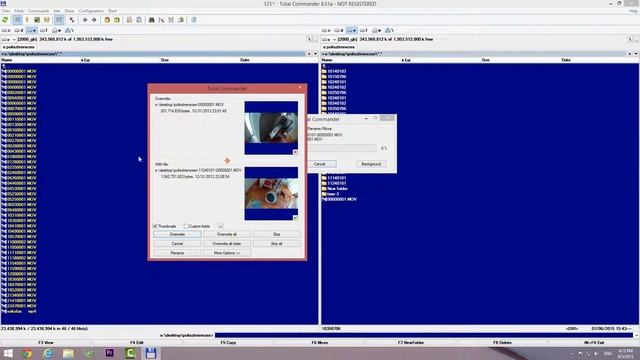Click the orange exclamation mark toolbar icon

pos(27,20)
